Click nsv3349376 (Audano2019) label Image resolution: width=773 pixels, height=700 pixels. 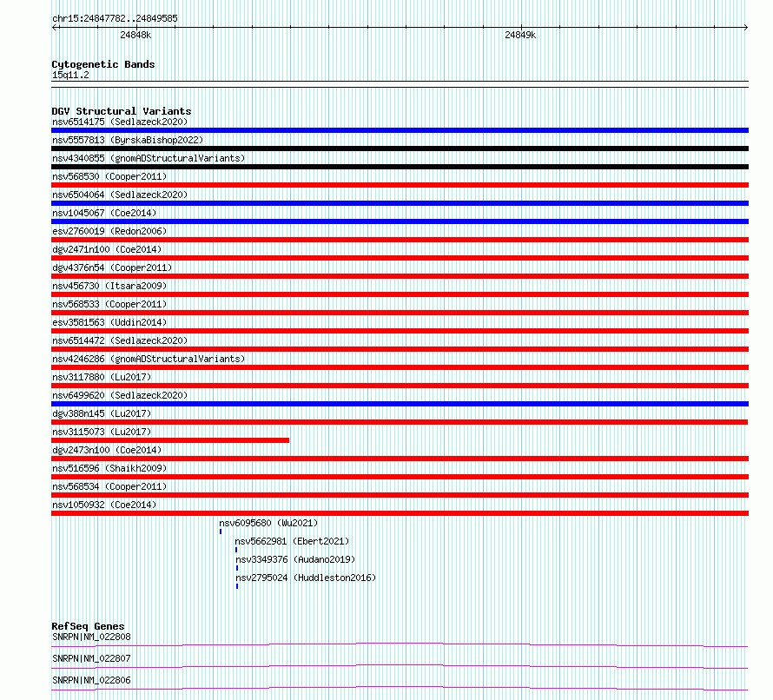click(295, 559)
